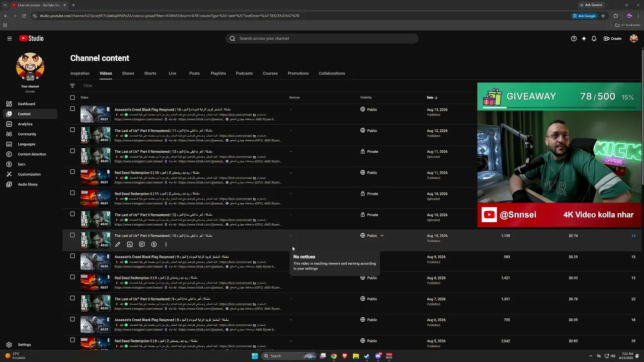Open File Explorer from the taskbar

tap(356, 356)
